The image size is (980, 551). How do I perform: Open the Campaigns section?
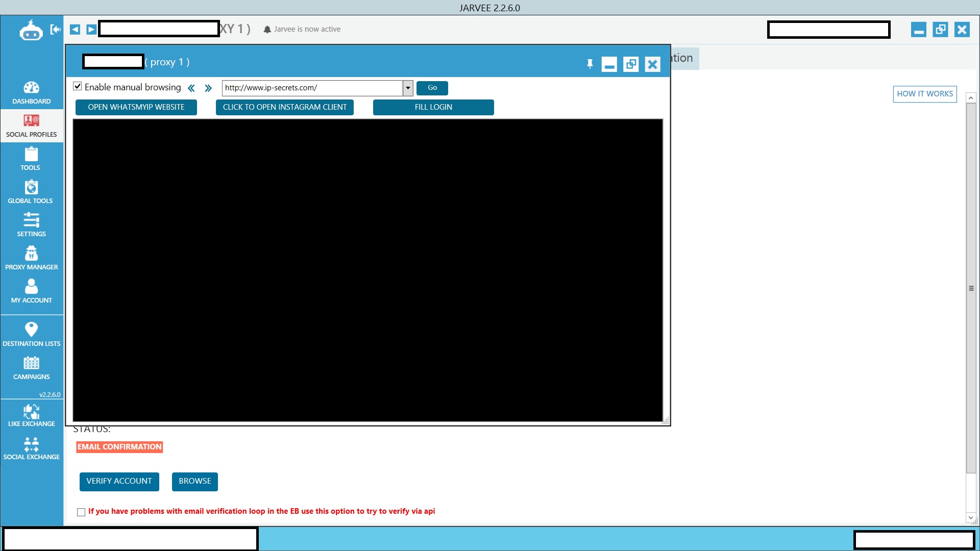pyautogui.click(x=31, y=368)
